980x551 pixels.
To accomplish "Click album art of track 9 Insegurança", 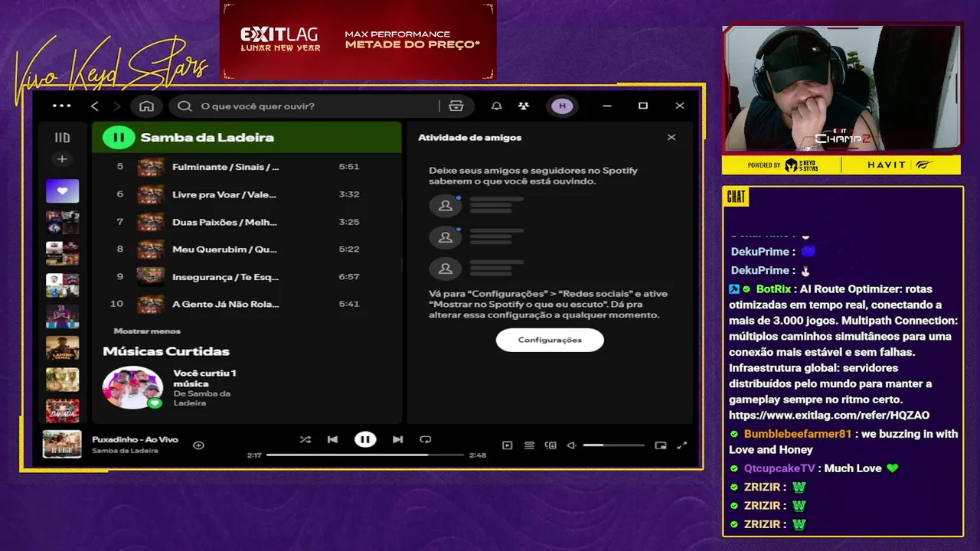I will pos(150,277).
